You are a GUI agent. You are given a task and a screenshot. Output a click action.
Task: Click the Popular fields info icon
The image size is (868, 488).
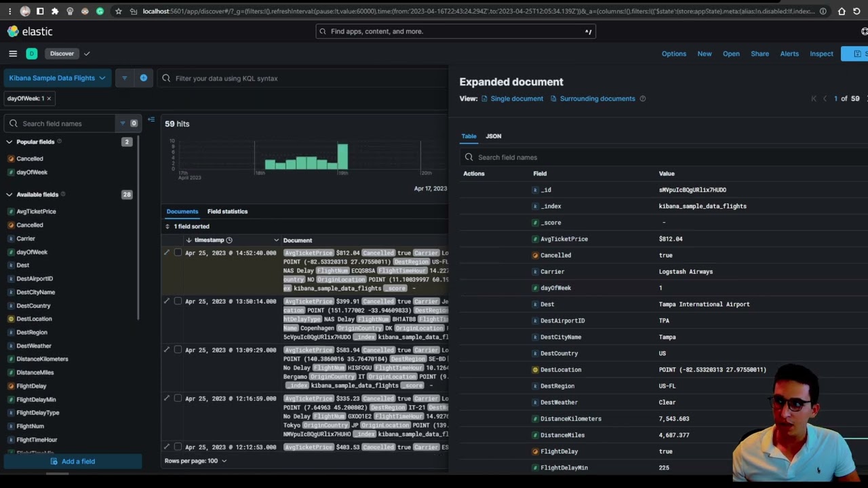coord(60,142)
